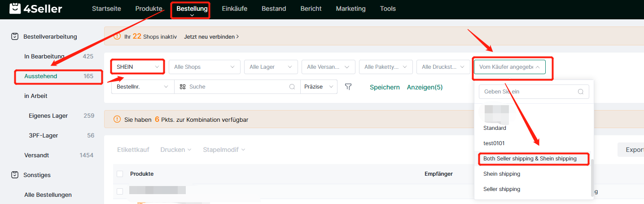Click the Empfänger column header
The image size is (644, 204).
pos(438,174)
